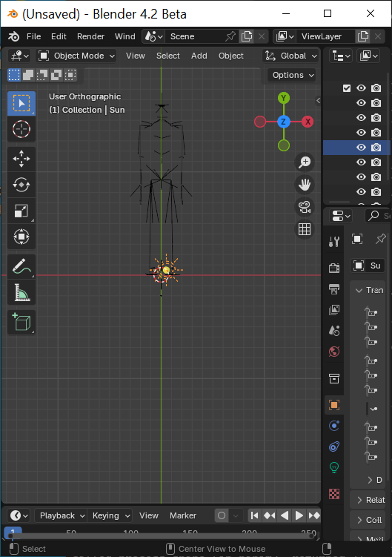Select the 'Extend selection' mode icon

(x=28, y=75)
